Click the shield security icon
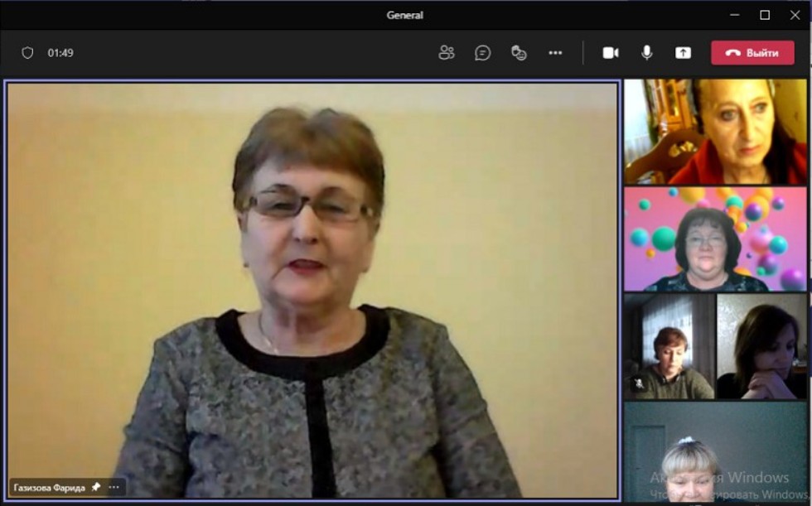This screenshot has height=506, width=812. [27, 53]
